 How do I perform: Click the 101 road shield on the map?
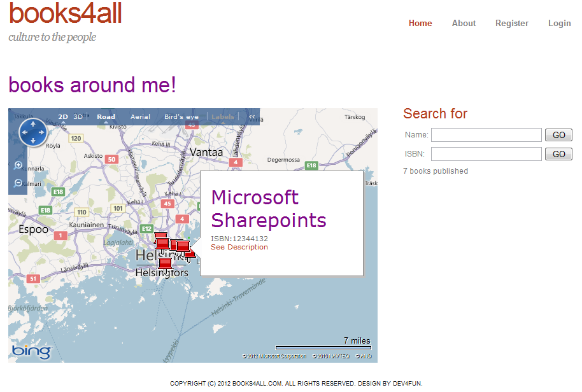[118, 209]
